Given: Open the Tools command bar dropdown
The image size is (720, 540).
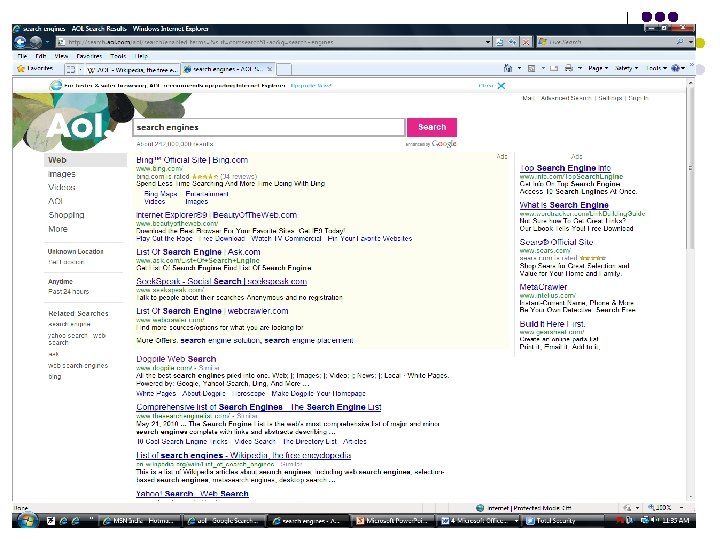Looking at the screenshot, I should point(656,68).
